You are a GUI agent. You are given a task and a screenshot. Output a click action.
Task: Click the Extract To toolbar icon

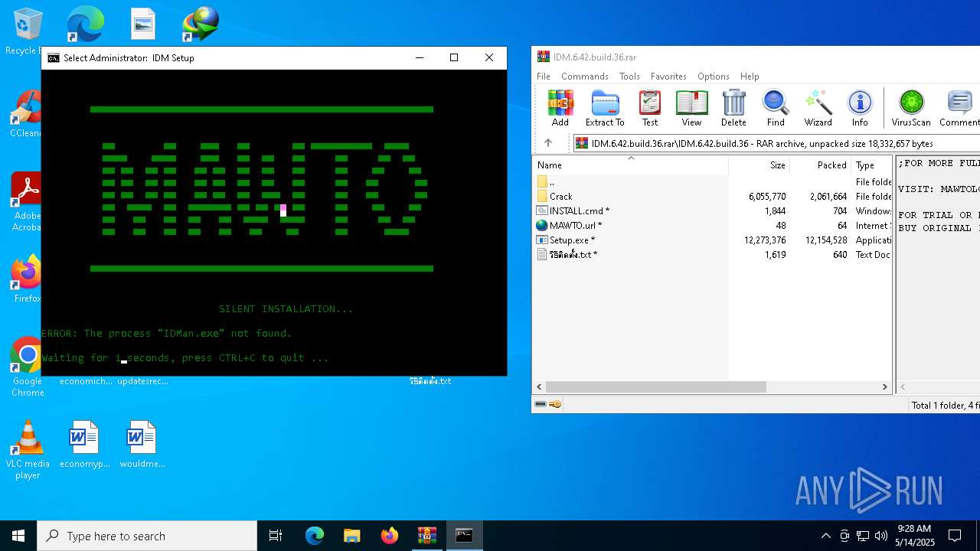(x=605, y=108)
